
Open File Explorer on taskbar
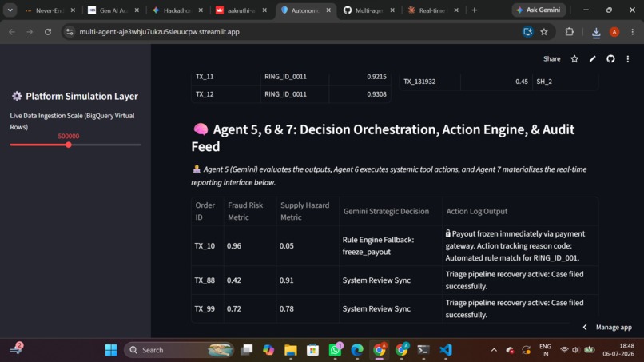290,350
